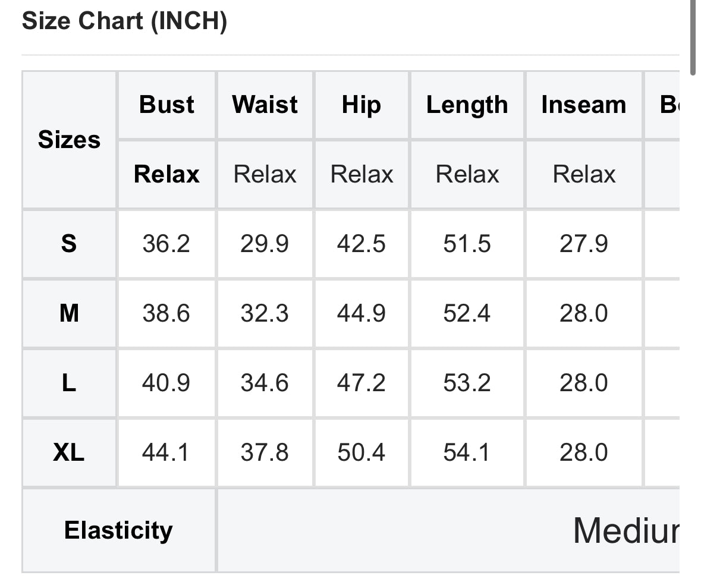The height and width of the screenshot is (588, 701).
Task: Click the Hip column header
Action: coord(361,105)
